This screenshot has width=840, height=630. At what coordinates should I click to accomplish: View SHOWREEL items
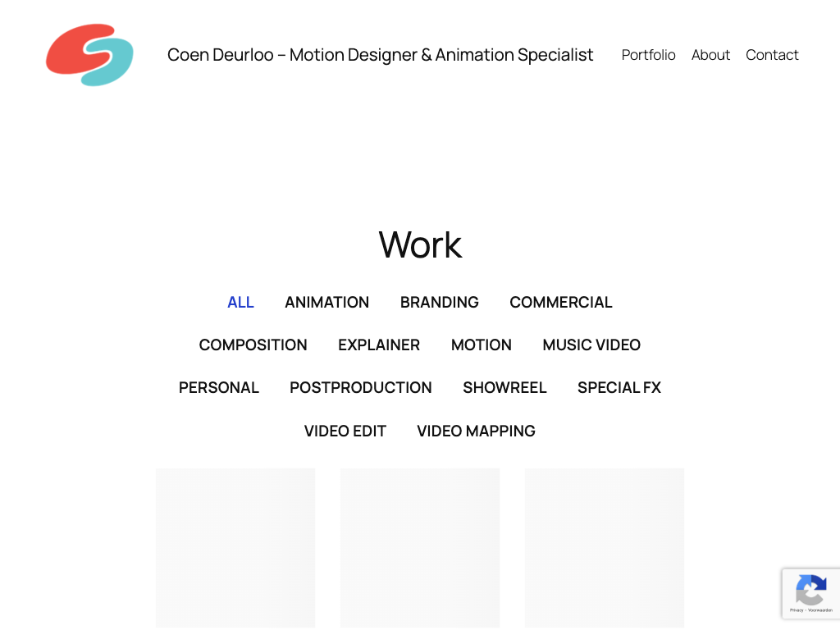504,387
